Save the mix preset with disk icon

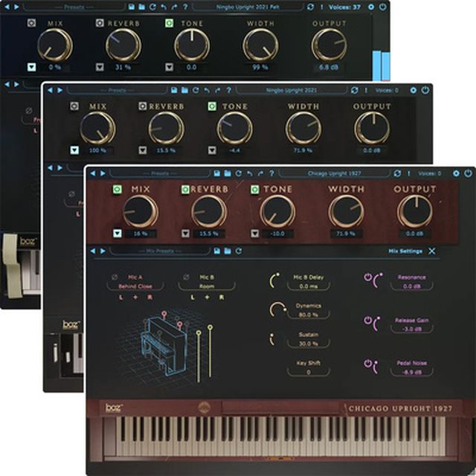(216, 251)
